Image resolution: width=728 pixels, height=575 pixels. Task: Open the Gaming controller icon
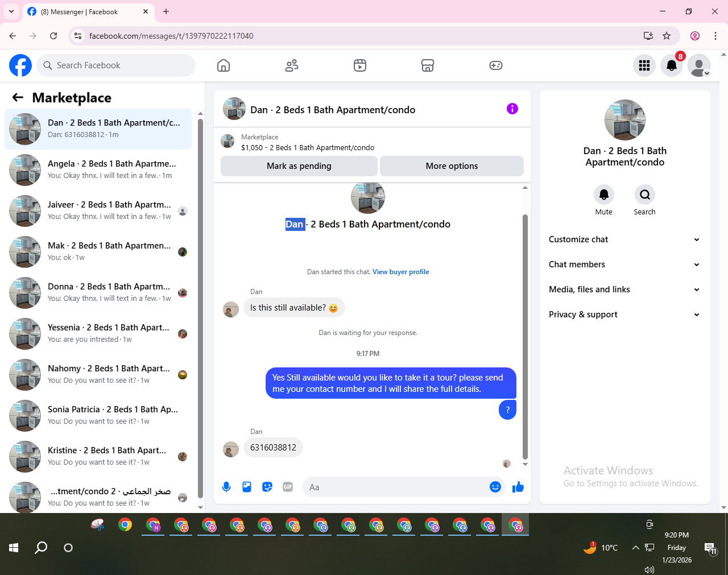coord(496,65)
